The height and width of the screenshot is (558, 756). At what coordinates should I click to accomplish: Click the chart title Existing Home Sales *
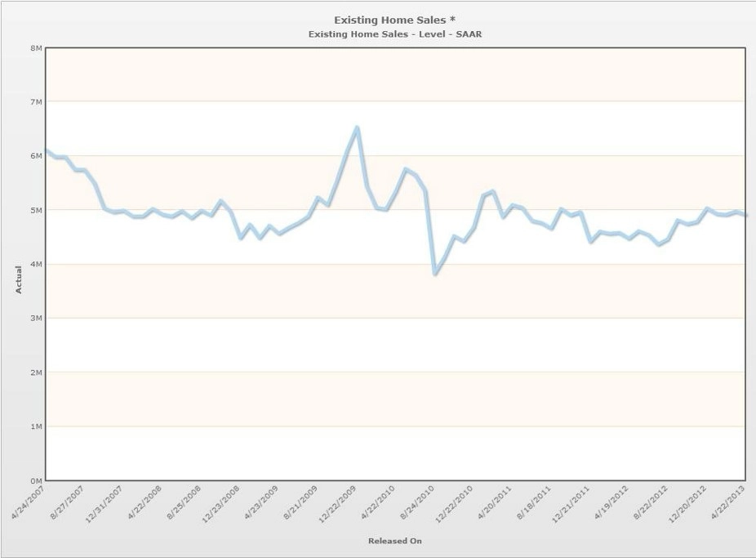pos(394,20)
